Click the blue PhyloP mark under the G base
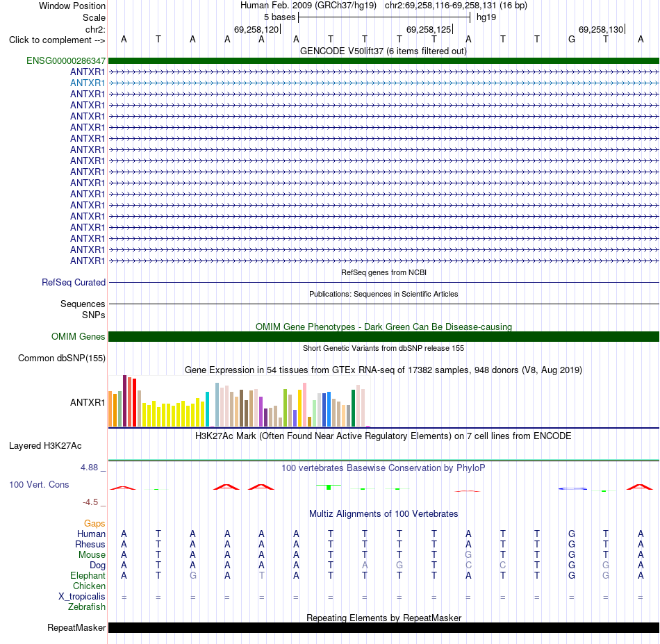 click(x=572, y=488)
